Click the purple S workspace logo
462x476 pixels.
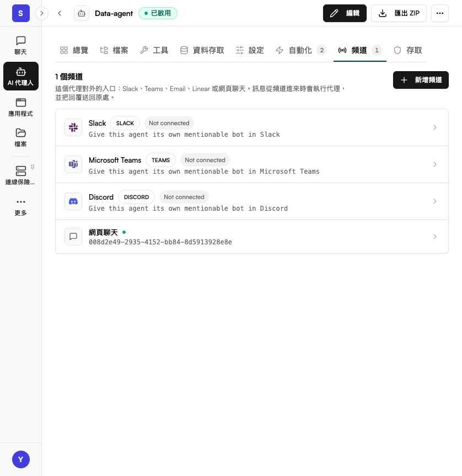click(x=20, y=13)
